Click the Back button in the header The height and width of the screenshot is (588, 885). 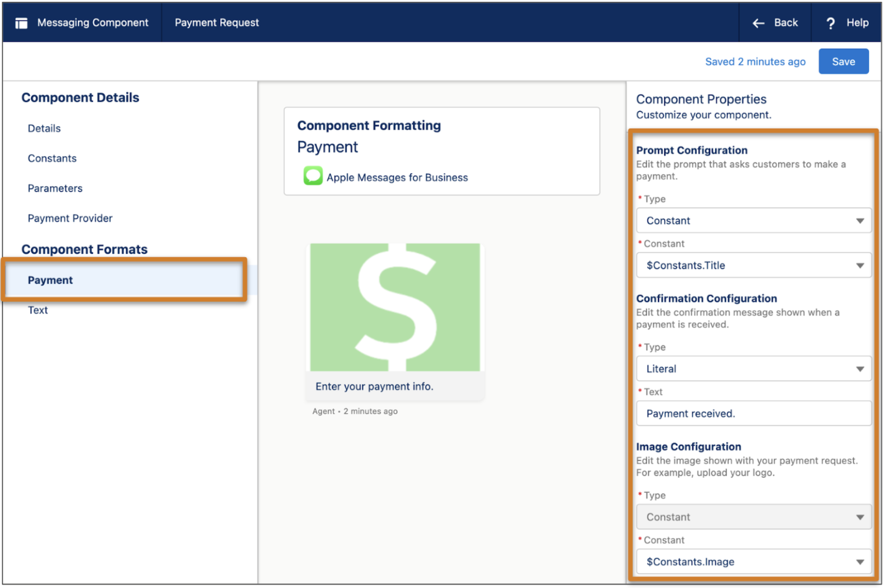pyautogui.click(x=785, y=22)
